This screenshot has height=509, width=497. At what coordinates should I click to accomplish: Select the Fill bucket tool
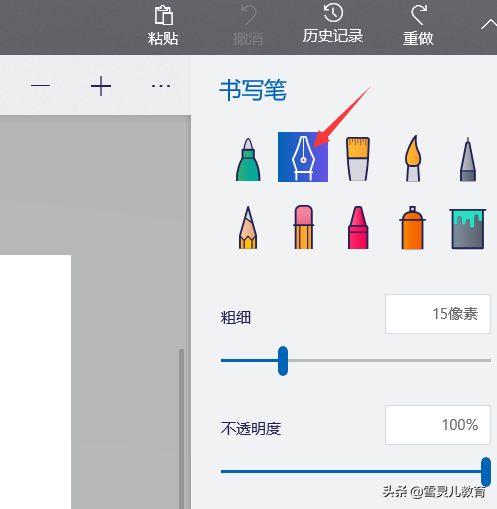pos(467,229)
